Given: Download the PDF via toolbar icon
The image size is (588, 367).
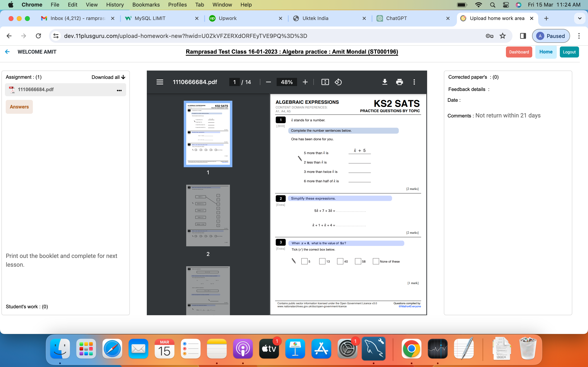Looking at the screenshot, I should pyautogui.click(x=385, y=82).
